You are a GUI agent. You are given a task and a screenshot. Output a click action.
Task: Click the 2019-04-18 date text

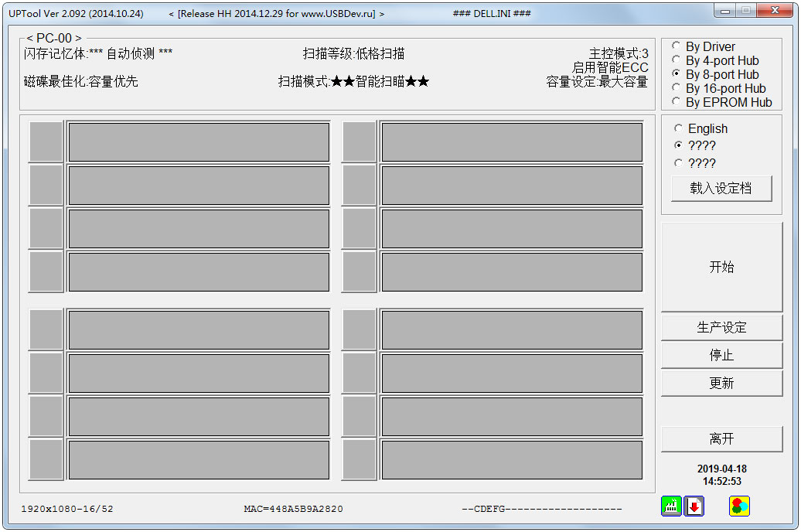(722, 469)
